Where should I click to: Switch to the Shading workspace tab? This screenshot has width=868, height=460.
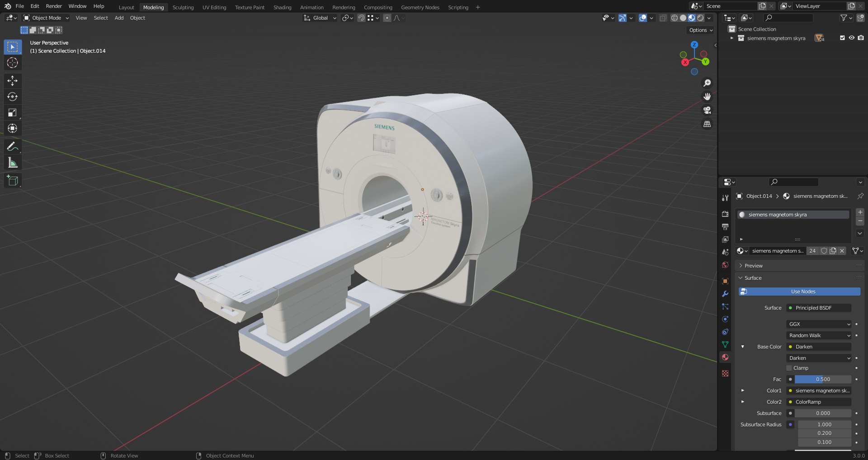(282, 7)
